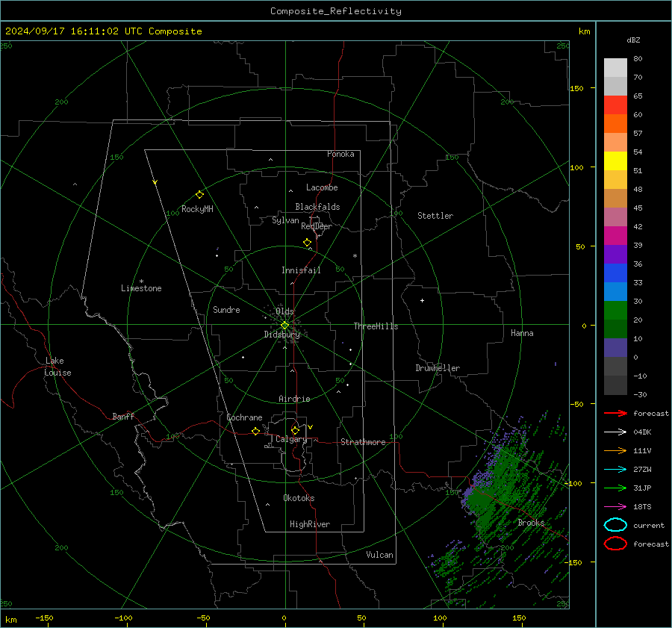Screen dimensions: 672x628
Task: Click the Hanna town label
Action: tap(522, 333)
